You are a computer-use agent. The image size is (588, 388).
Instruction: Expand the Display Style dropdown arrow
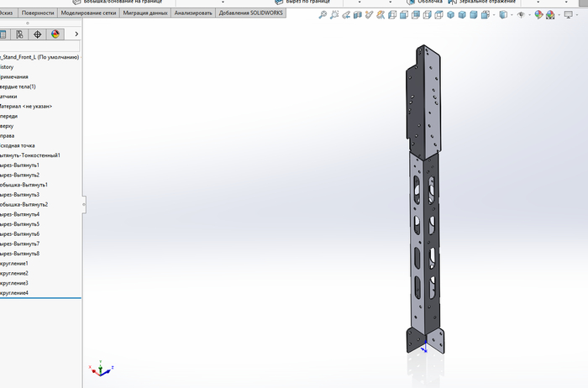[x=512, y=15]
